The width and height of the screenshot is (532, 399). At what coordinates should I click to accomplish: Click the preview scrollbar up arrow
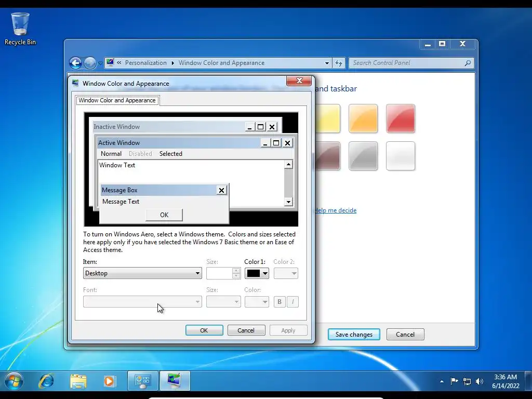click(x=288, y=165)
